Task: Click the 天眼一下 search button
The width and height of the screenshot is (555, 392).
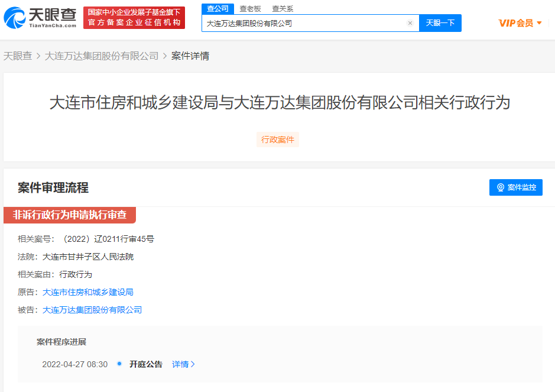Action: 440,23
